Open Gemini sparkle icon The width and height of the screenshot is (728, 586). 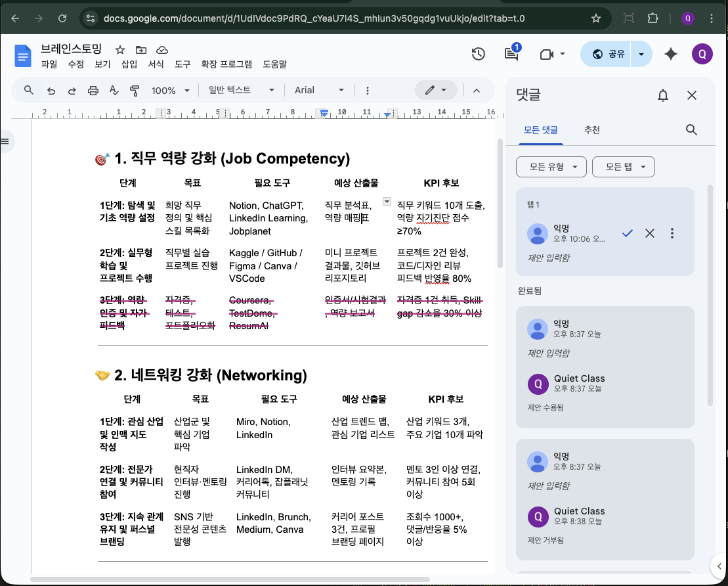tap(671, 55)
